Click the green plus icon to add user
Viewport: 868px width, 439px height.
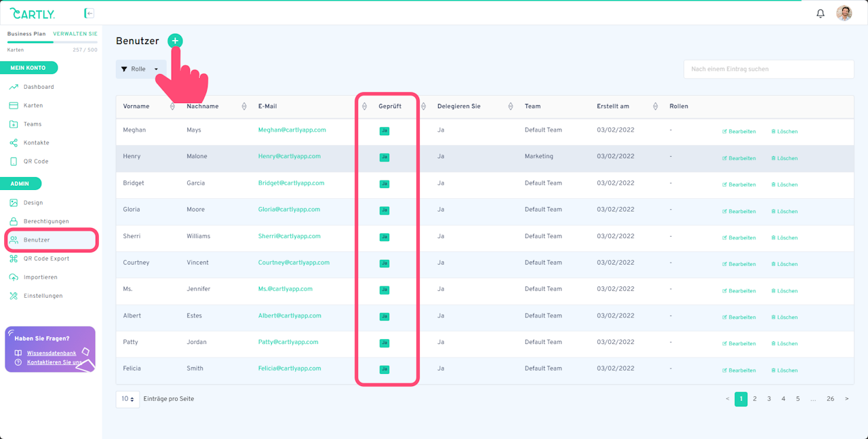pos(175,41)
